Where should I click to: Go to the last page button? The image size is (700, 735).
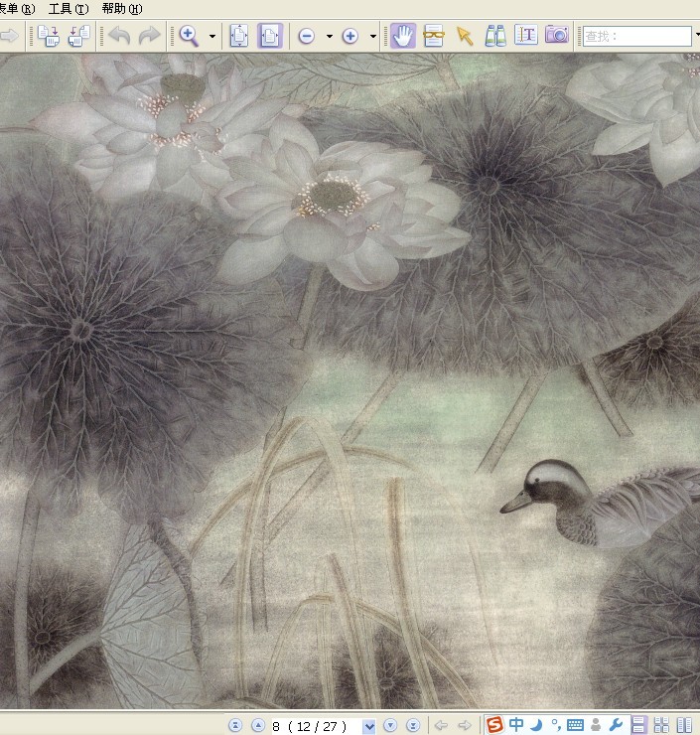(413, 726)
